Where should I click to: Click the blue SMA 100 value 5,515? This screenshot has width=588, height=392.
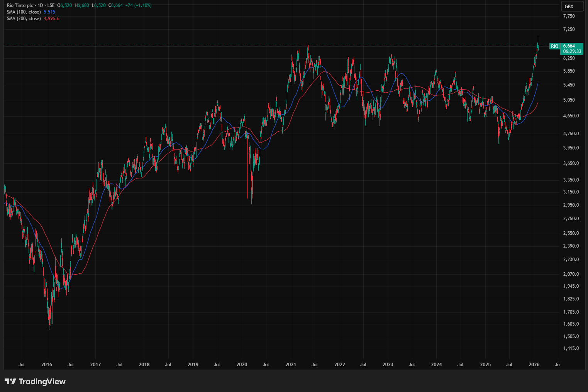[49, 12]
